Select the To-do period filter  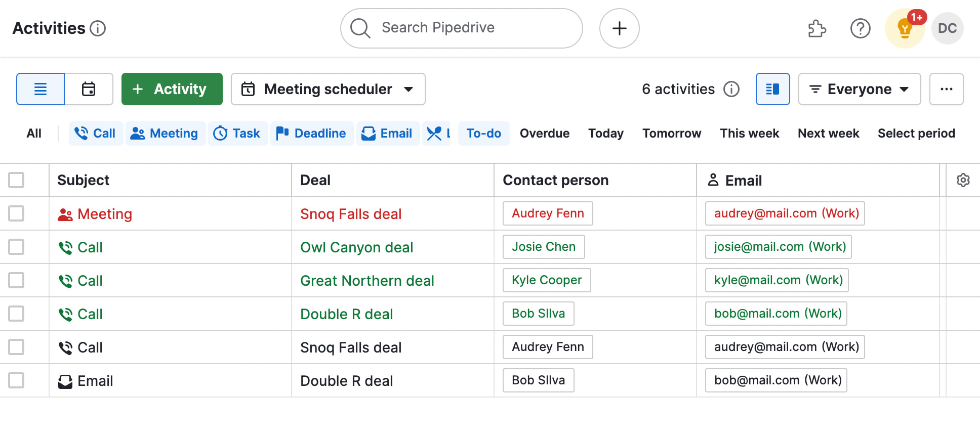pos(484,134)
